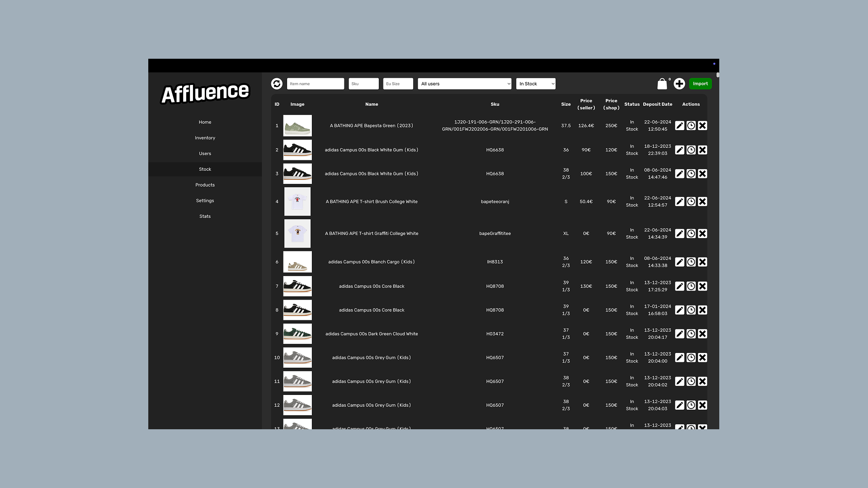This screenshot has height=488, width=868.
Task: Click the refresh stock list icon
Action: [x=277, y=84]
